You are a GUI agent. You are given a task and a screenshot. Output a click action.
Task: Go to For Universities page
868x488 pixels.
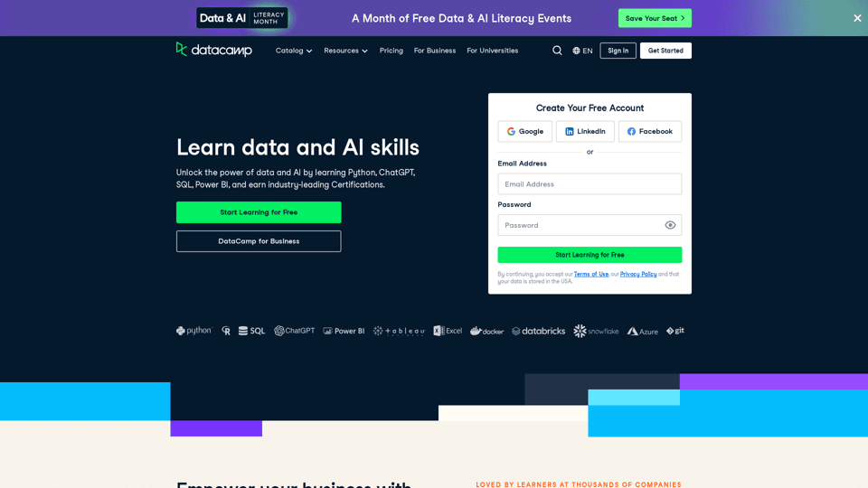point(492,51)
